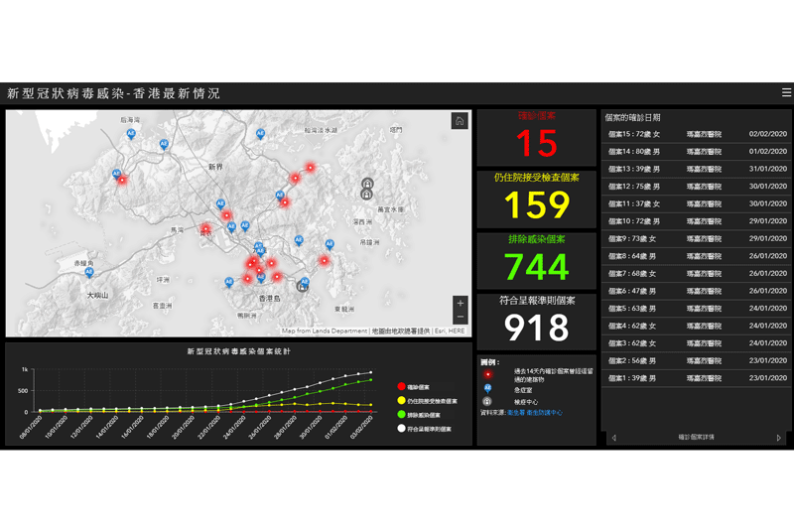Toggle the white 符合呈報準則個案 legend series
Viewport: 794px width, 532px height.
tap(425, 429)
